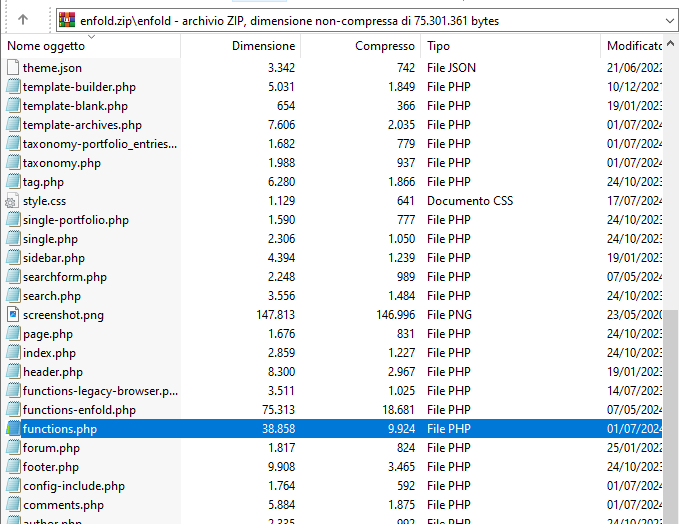
Task: Select single.php file icon
Action: 13,239
